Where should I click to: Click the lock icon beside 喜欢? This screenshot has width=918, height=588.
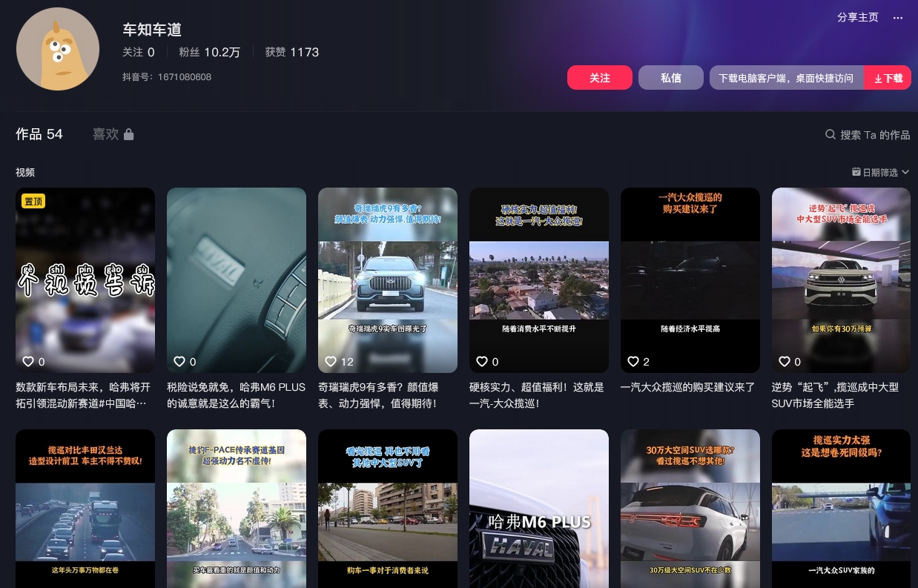tap(129, 134)
